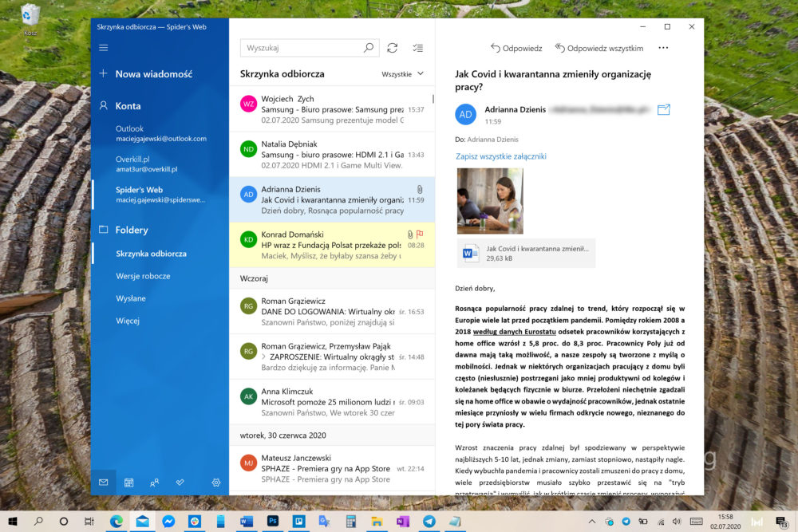Image resolution: width=798 pixels, height=532 pixels.
Task: Click red flag on Konrad Domański email
Action: (420, 234)
